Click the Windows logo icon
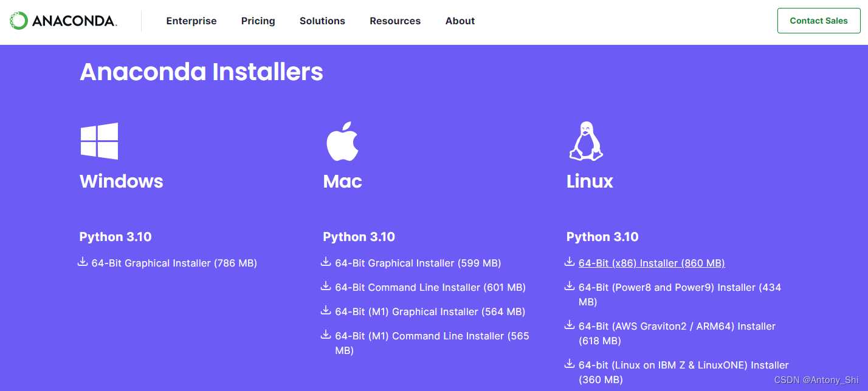The height and width of the screenshot is (391, 868). tap(99, 141)
